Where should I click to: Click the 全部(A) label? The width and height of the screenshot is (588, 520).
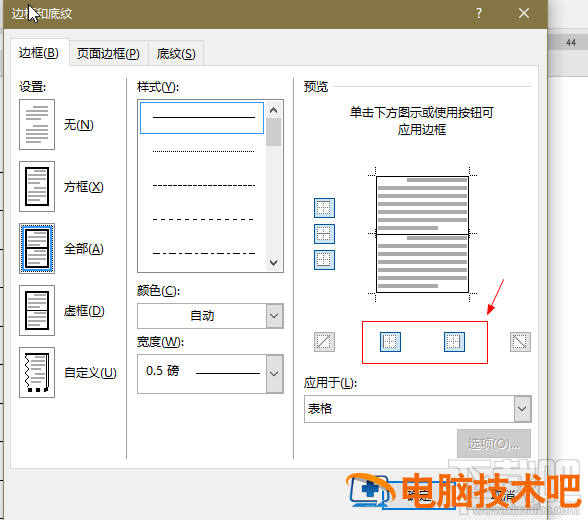tap(83, 248)
